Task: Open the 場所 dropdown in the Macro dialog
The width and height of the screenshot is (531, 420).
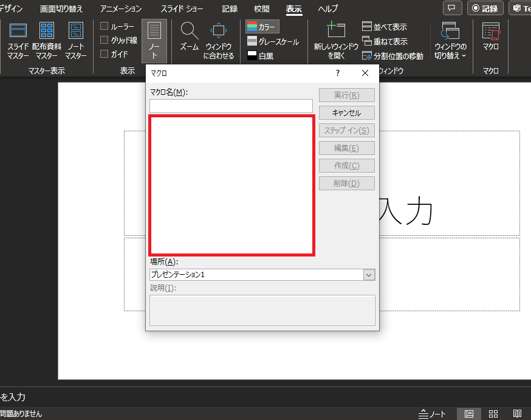Action: point(369,275)
